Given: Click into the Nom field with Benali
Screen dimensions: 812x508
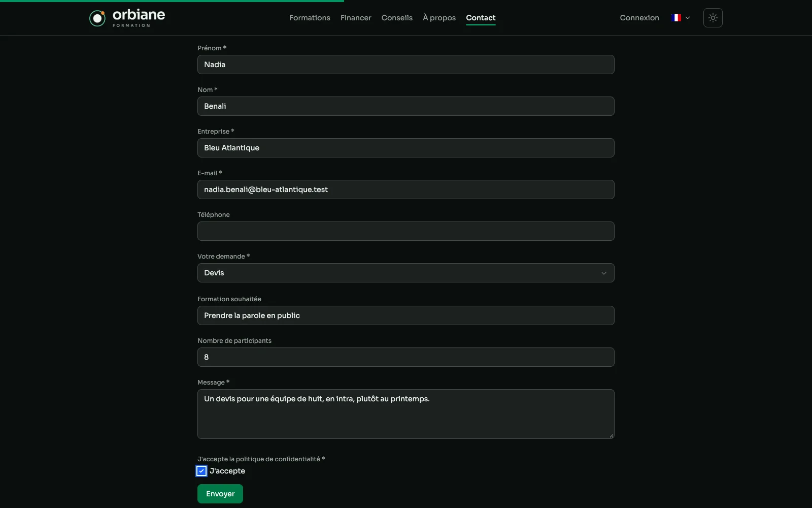Looking at the screenshot, I should [x=405, y=106].
